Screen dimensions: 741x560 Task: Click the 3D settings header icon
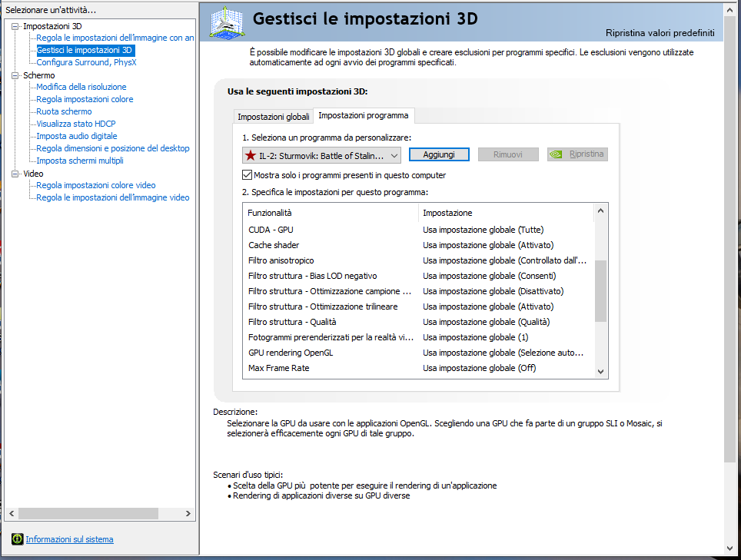(228, 22)
